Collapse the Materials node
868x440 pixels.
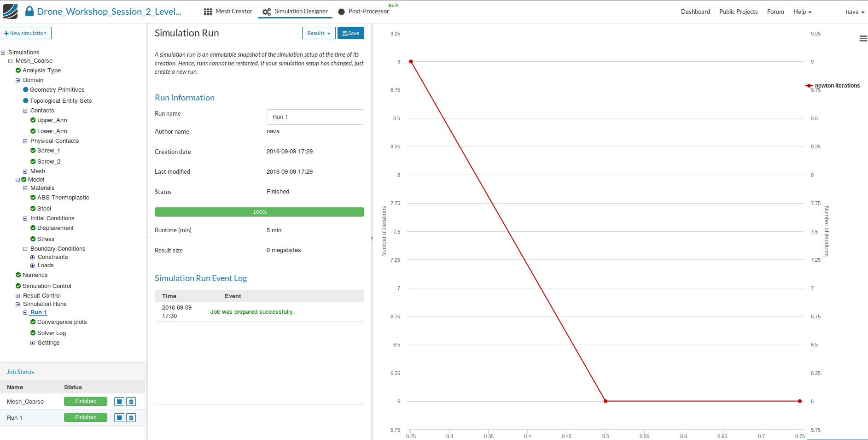pos(25,188)
